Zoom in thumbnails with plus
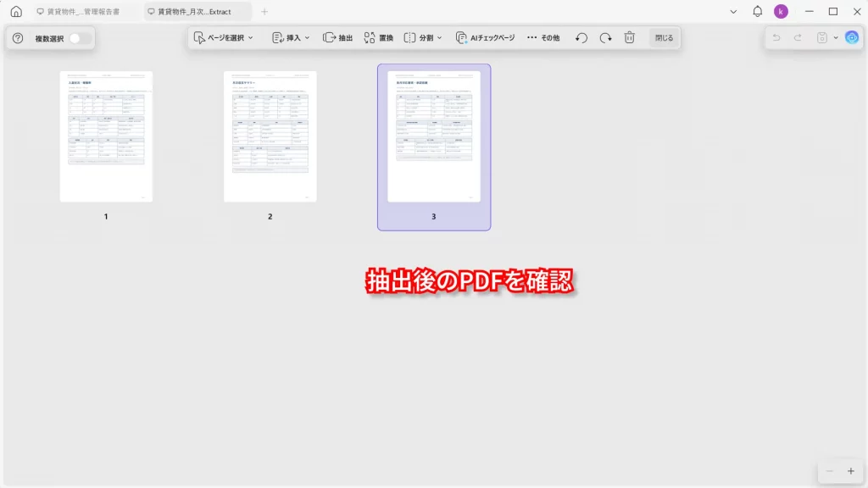Image resolution: width=868 pixels, height=488 pixels. coord(851,471)
